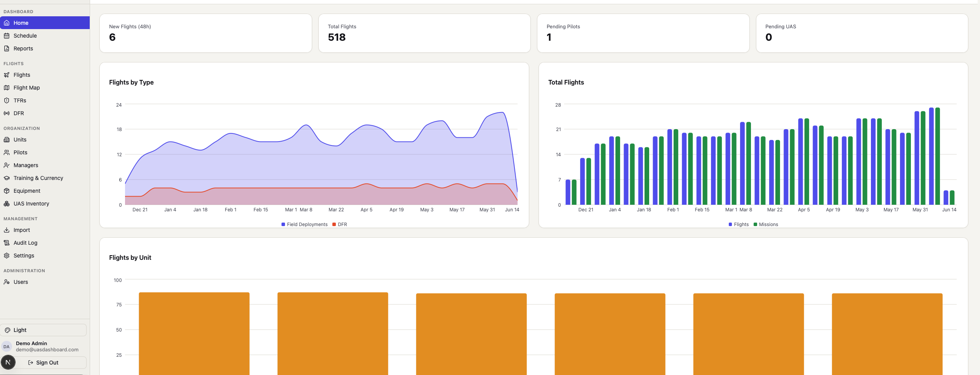Screen dimensions: 980x375
Task: Click the Reports document icon
Action: [7, 48]
